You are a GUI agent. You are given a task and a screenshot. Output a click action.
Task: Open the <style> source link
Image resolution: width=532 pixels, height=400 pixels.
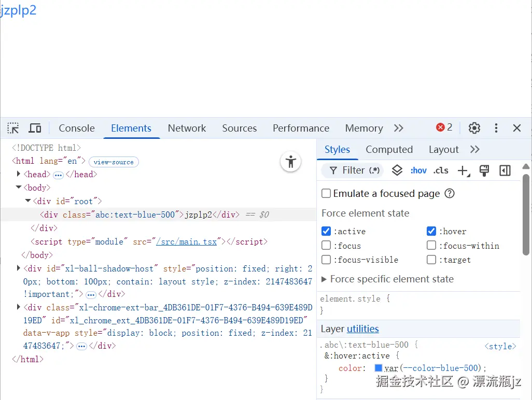tap(500, 347)
